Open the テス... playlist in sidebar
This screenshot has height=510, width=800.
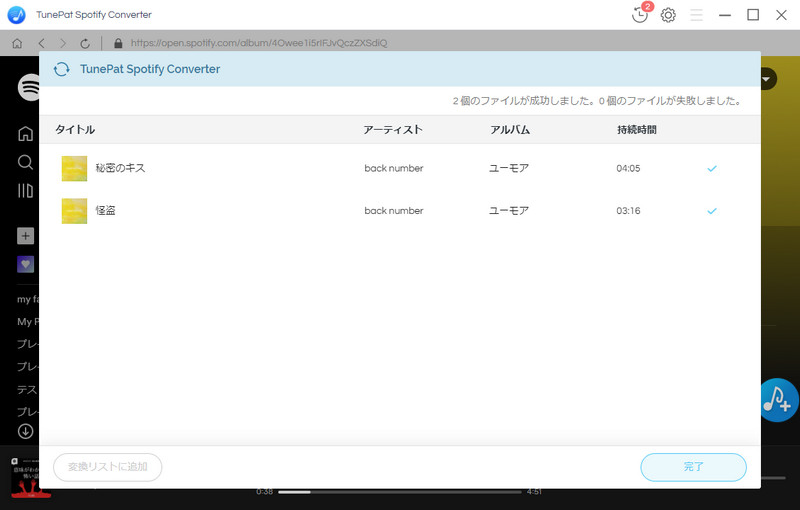coord(28,390)
